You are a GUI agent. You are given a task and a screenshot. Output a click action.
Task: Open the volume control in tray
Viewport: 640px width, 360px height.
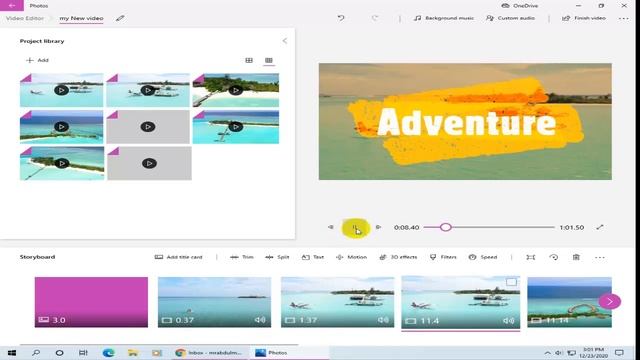[559, 353]
